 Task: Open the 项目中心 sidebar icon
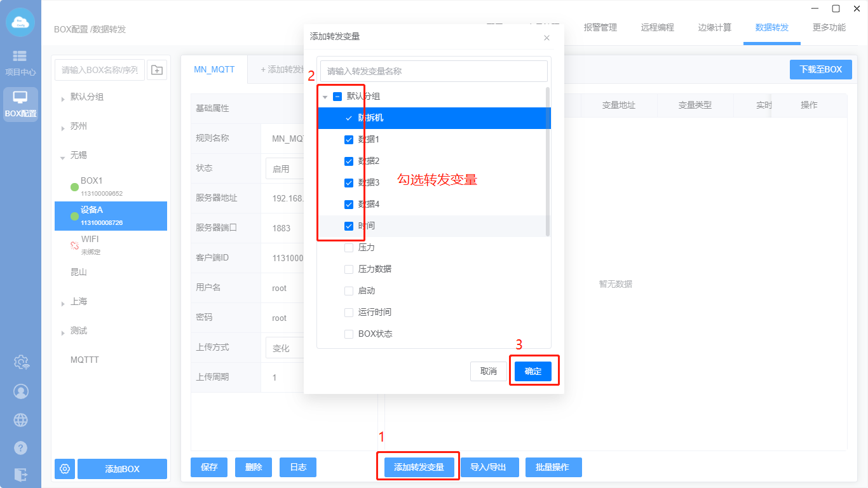20,62
